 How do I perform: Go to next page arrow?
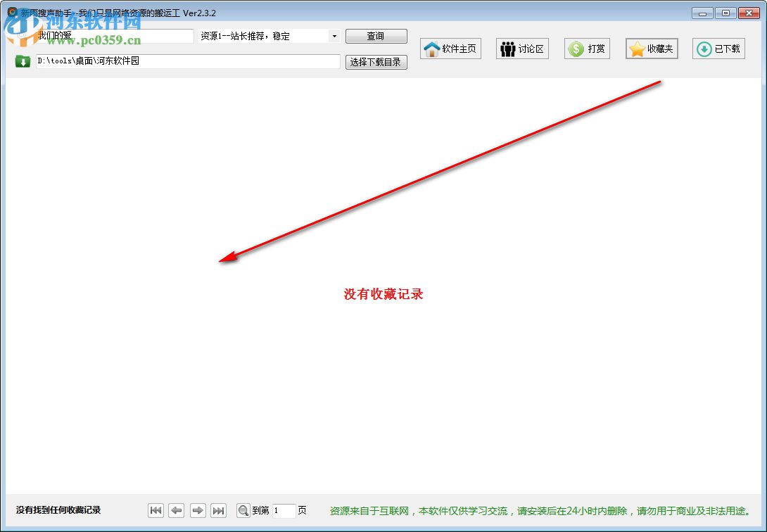[x=198, y=510]
